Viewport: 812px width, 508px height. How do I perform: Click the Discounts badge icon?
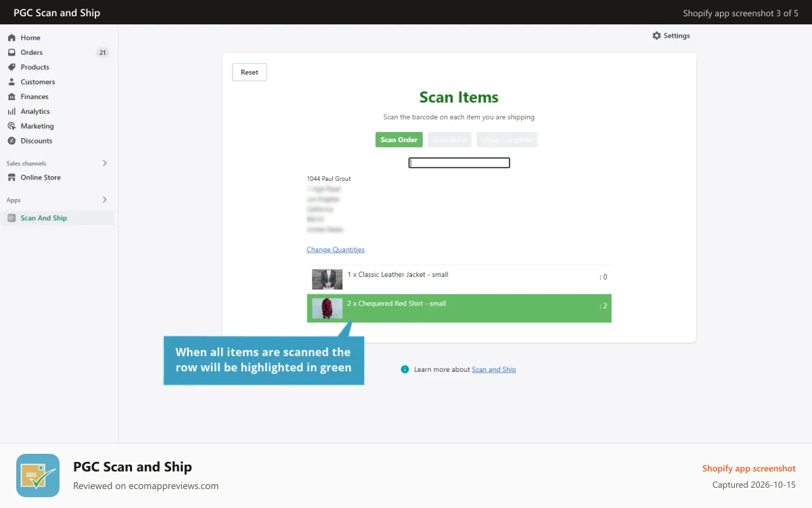point(12,141)
